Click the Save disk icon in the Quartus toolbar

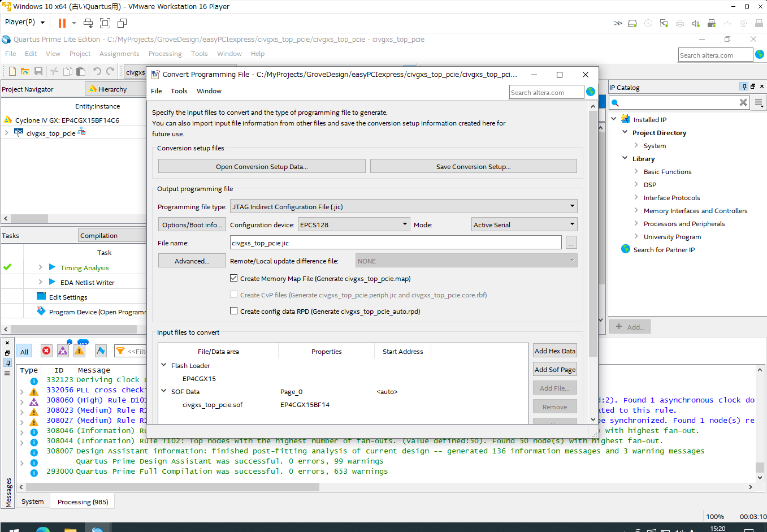[x=38, y=71]
